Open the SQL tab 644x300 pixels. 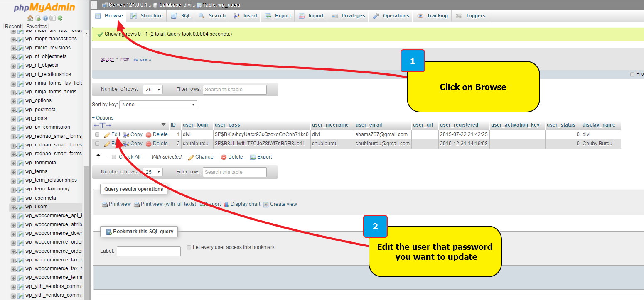[180, 16]
